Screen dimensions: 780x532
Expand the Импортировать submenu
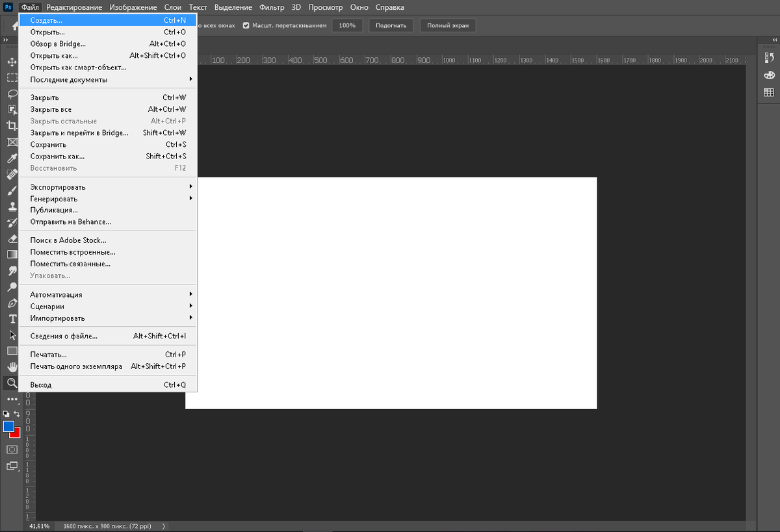(107, 318)
